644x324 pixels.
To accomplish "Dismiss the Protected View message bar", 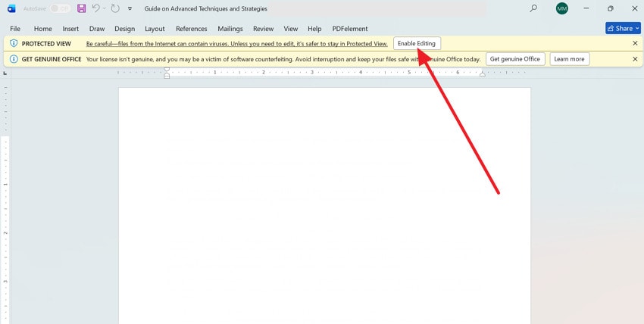I will [635, 43].
